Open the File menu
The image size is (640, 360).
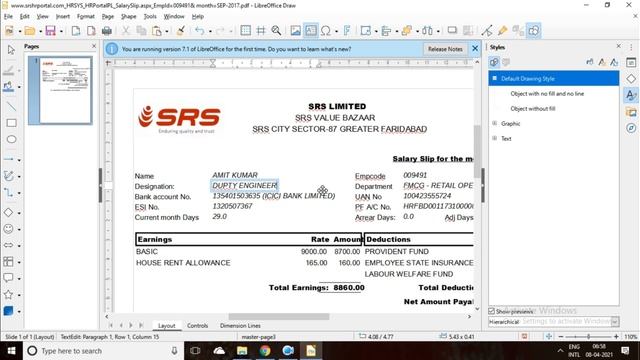point(8,16)
